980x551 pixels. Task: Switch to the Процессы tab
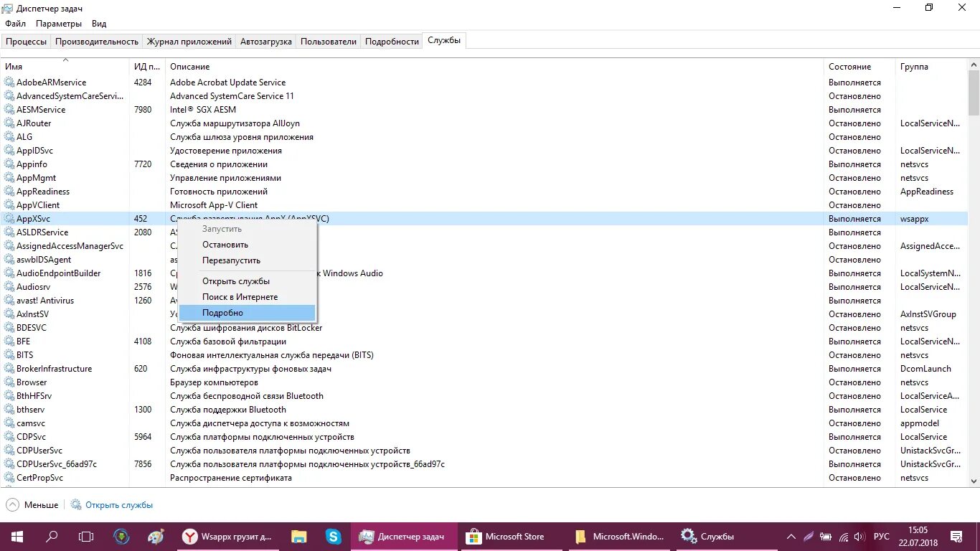[26, 42]
